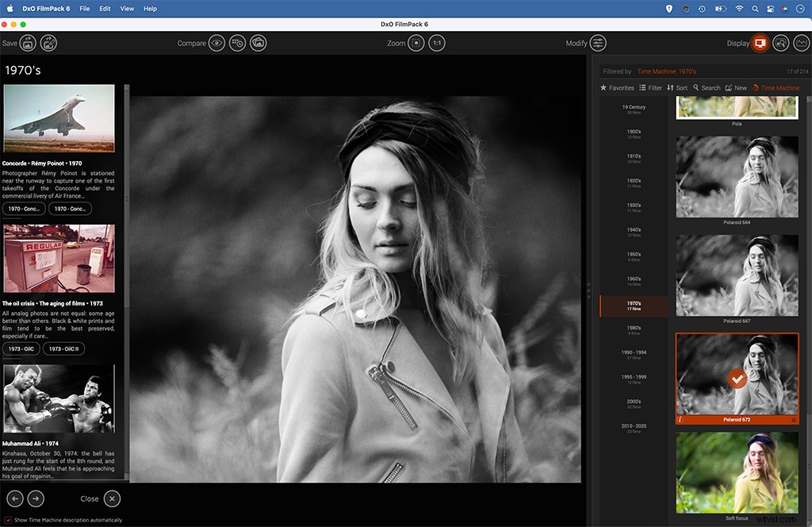Open the Modify settings panel icon
812x527 pixels.
[598, 43]
